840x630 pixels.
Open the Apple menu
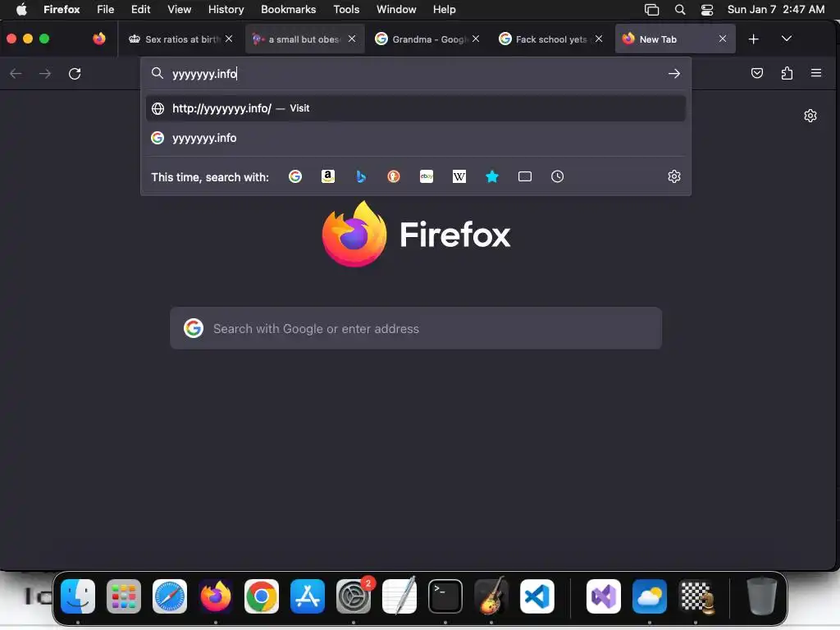(21, 9)
